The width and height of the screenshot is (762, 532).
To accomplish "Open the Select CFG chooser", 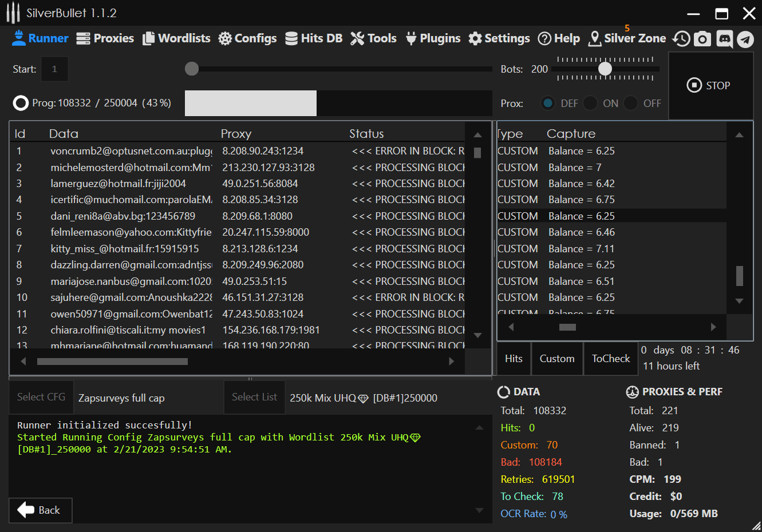I will click(41, 397).
